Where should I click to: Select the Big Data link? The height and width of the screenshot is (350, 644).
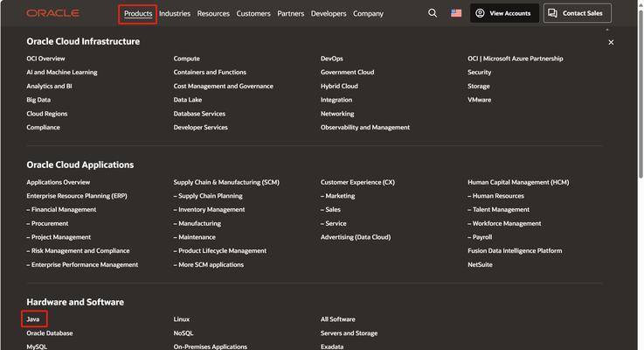point(38,100)
